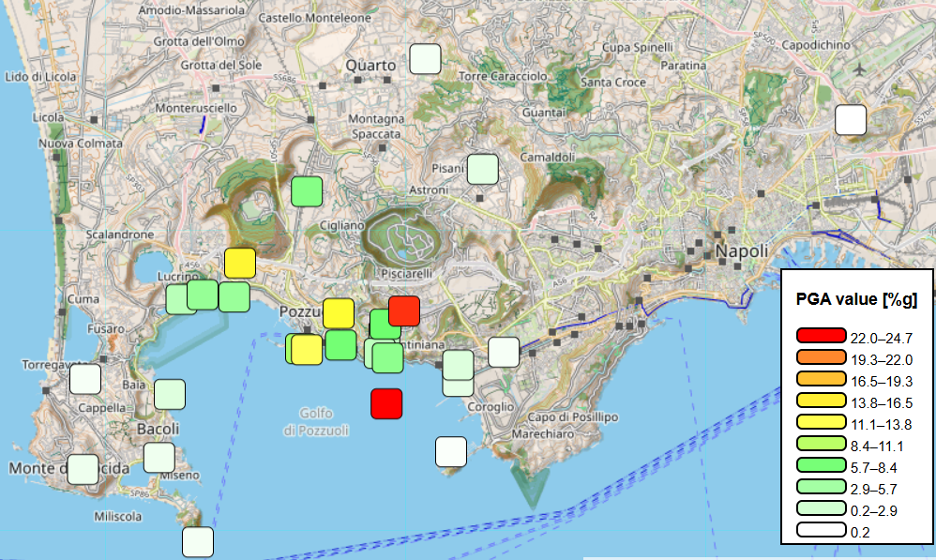Click the pale marker near Coroglio
The image size is (936, 560).
pos(457,385)
